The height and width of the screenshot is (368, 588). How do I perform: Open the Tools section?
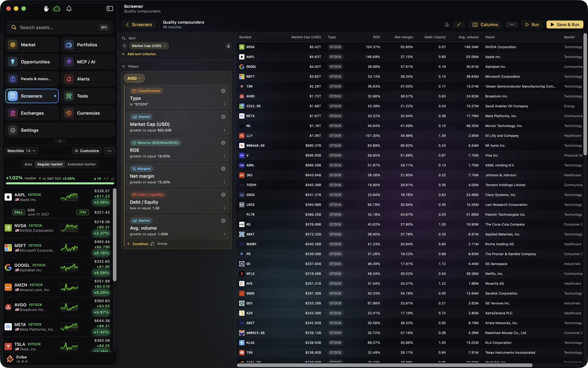pos(88,96)
